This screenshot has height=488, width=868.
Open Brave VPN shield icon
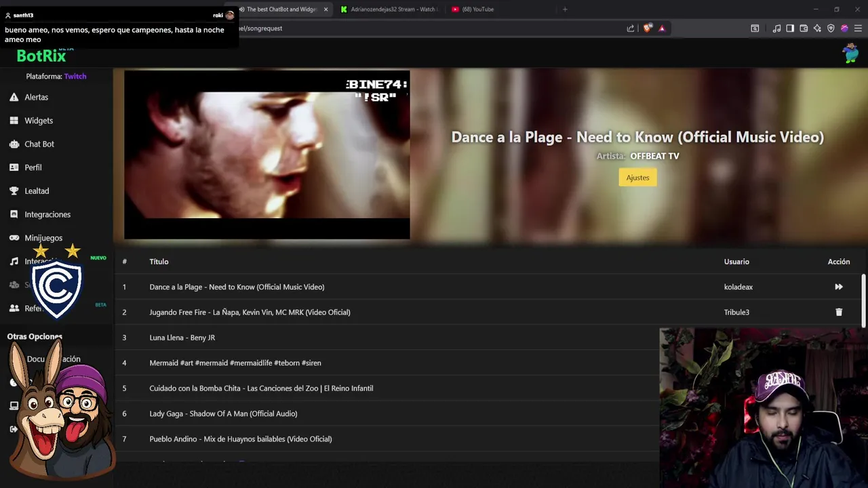pos(831,28)
